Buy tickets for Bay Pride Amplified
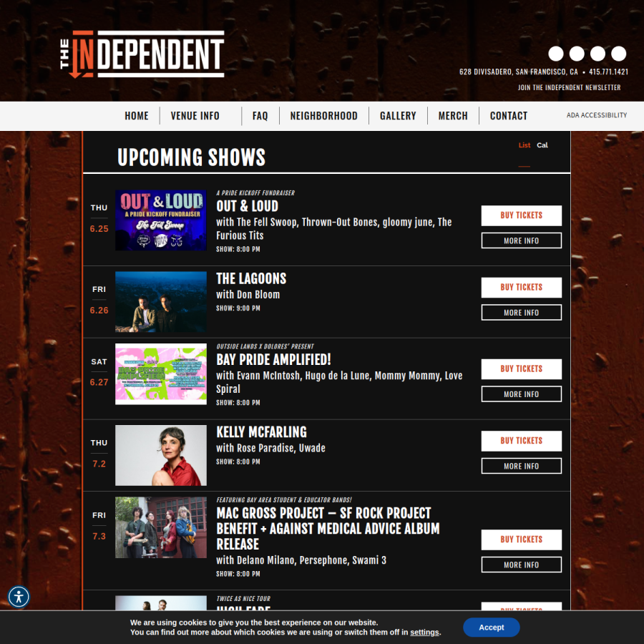The width and height of the screenshot is (644, 644). 521,369
